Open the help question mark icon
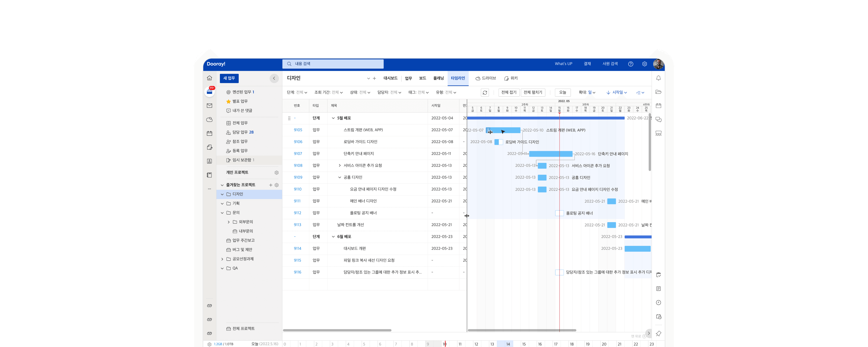This screenshot has height=347, width=868. [x=631, y=64]
